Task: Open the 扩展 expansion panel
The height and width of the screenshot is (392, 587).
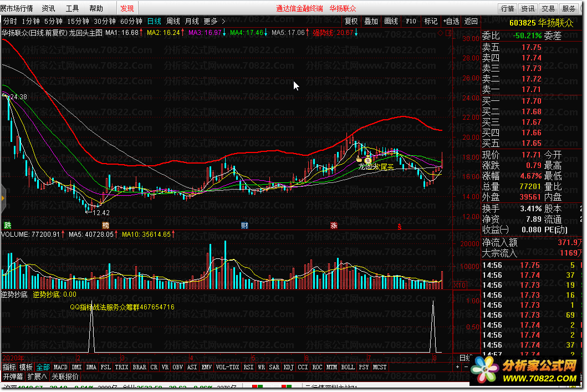Action: tap(37, 376)
